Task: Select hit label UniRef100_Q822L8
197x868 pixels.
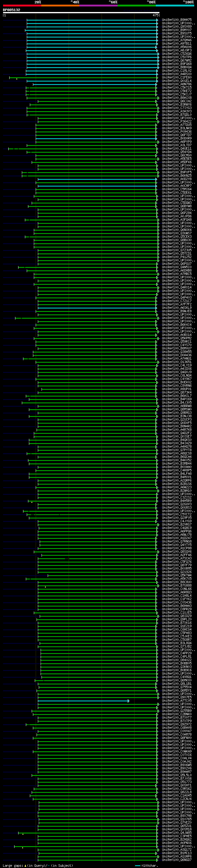Action: [x=177, y=792]
